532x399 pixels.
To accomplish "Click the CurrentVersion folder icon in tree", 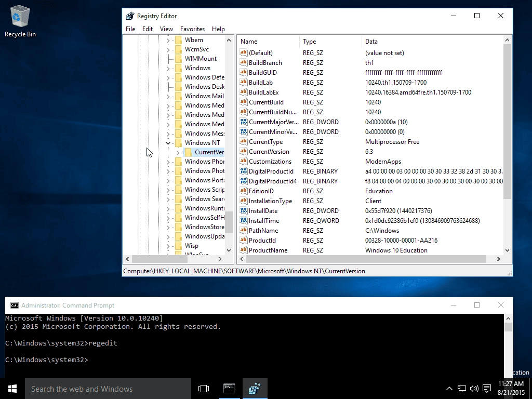I will (188, 152).
